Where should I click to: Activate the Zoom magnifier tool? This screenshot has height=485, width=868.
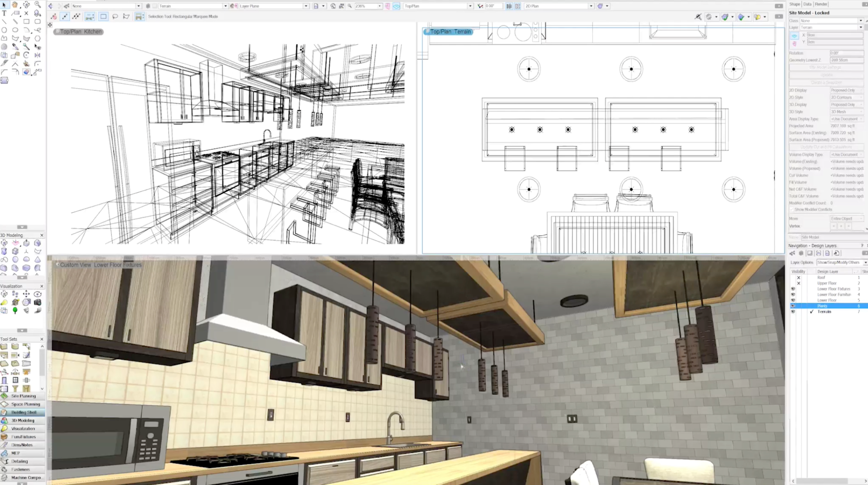coord(37,5)
